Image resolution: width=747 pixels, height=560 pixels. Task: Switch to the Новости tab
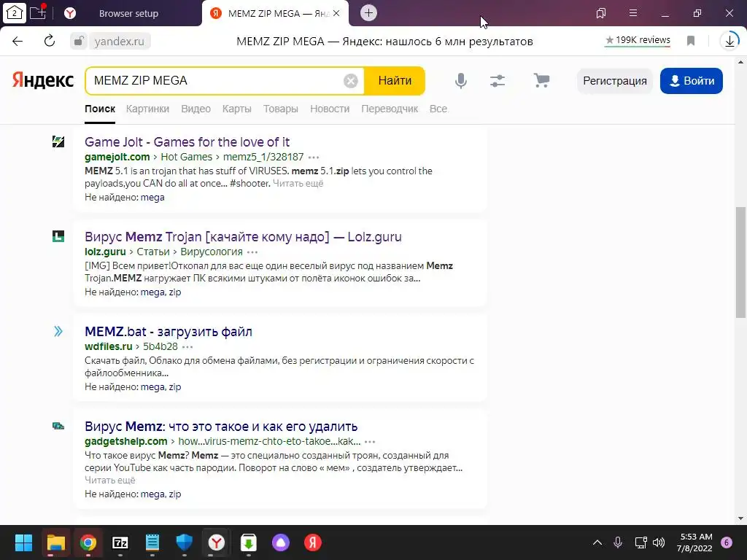point(330,109)
